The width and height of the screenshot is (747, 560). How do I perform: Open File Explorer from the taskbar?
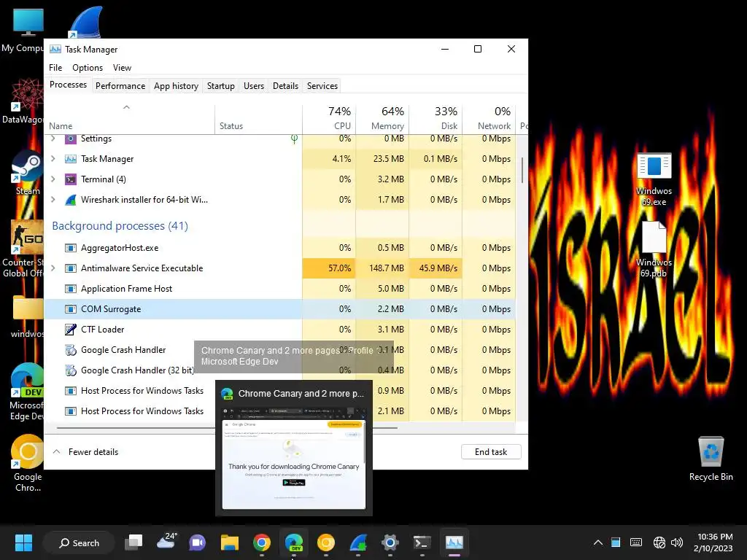click(x=230, y=542)
